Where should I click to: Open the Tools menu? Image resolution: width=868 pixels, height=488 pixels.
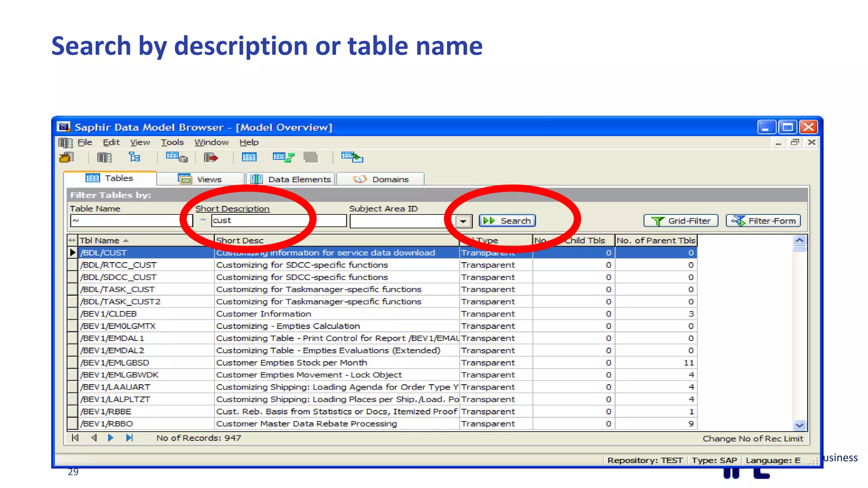(172, 142)
